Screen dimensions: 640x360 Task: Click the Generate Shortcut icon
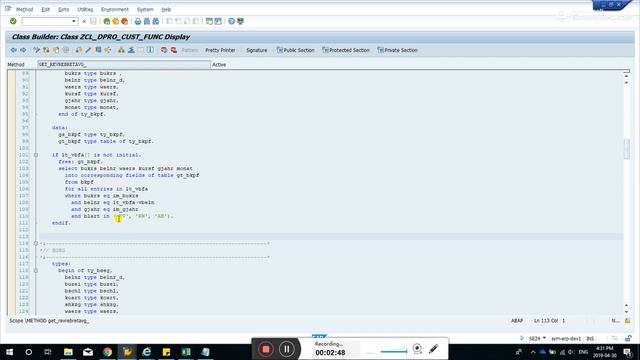[x=218, y=21]
